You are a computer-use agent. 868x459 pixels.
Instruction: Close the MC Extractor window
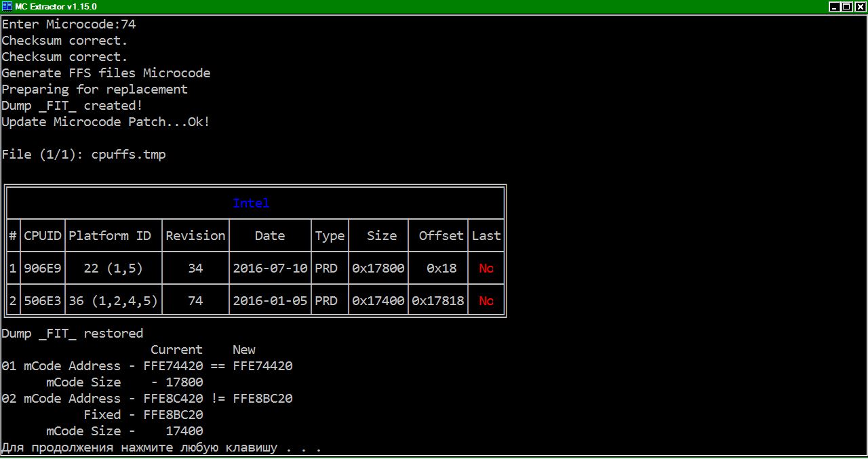(859, 7)
